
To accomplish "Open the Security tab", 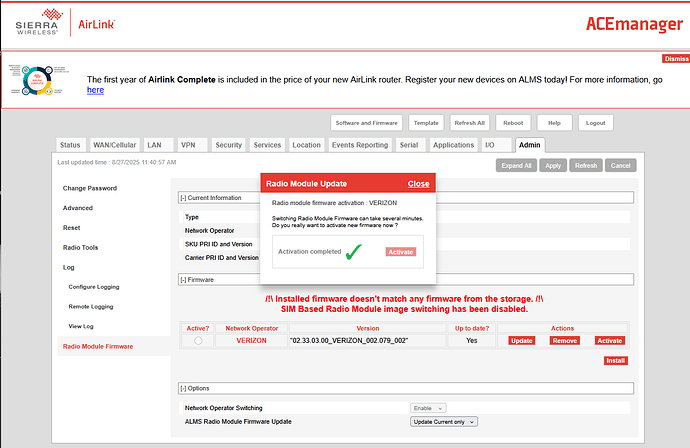I will click(x=228, y=145).
